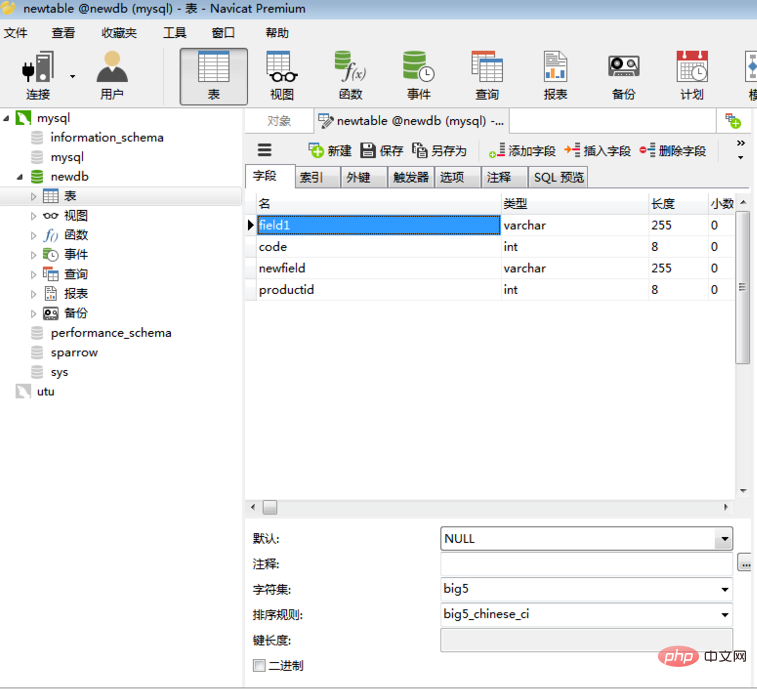
Task: Expand the 事件 events tree node
Action: tap(33, 255)
